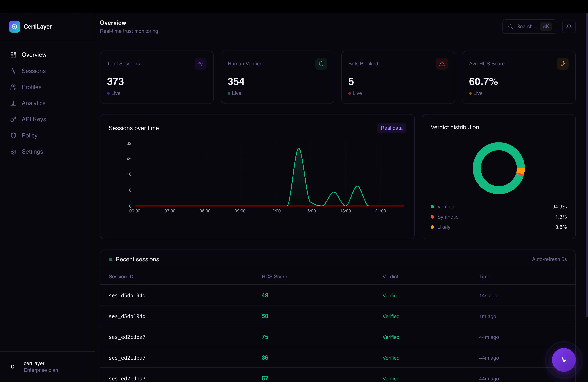
Task: Click the page vertical scrollbar
Action: [x=587, y=165]
